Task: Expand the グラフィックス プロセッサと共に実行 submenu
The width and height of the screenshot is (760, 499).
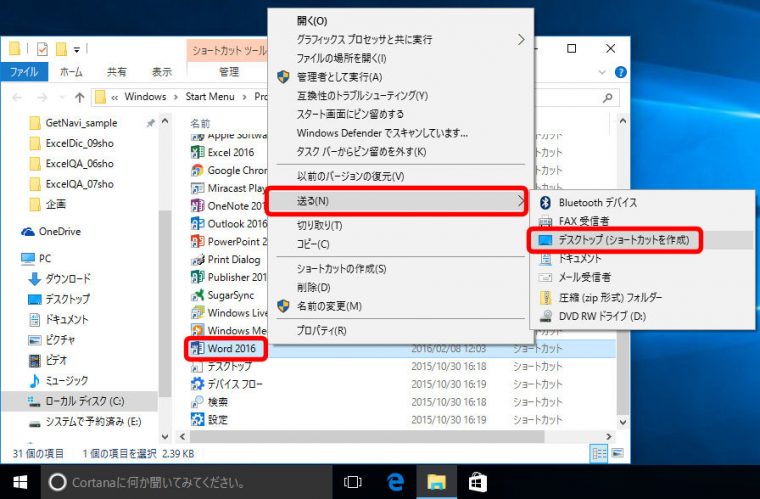Action: [x=401, y=40]
